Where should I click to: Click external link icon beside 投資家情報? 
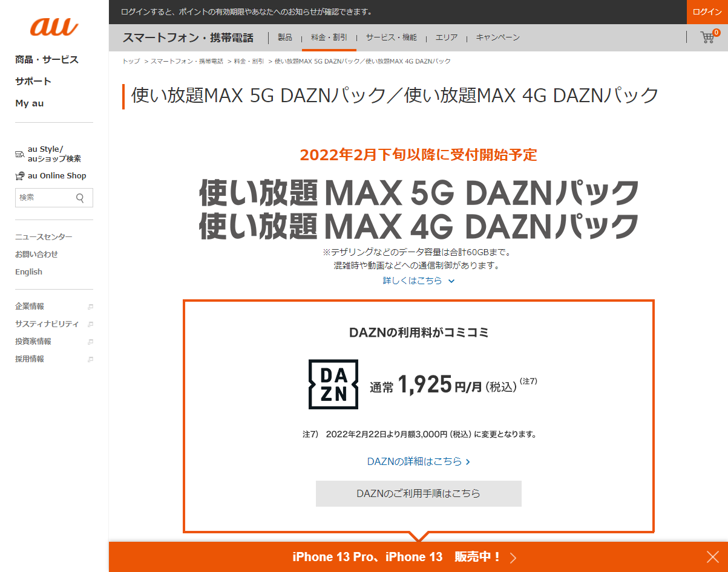pos(90,342)
